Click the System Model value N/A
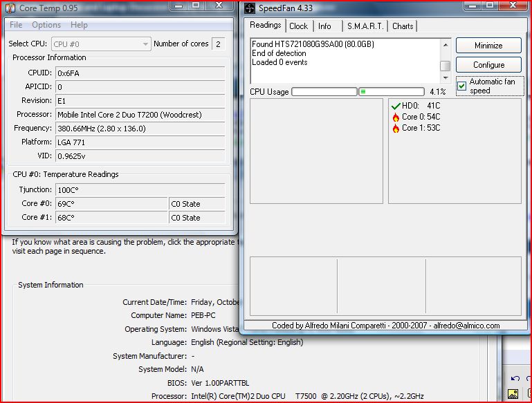This screenshot has width=532, height=403. click(197, 369)
